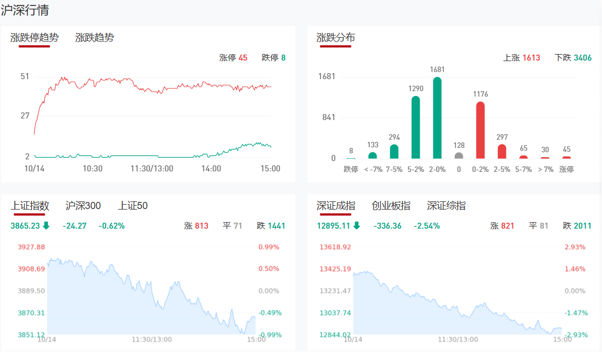This screenshot has width=602, height=364.
Task: Click the 沪深行情 page title
Action: coord(24,10)
